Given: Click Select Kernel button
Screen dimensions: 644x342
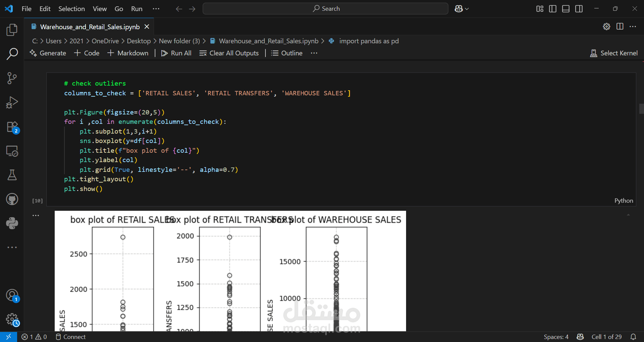Looking at the screenshot, I should click(614, 53).
